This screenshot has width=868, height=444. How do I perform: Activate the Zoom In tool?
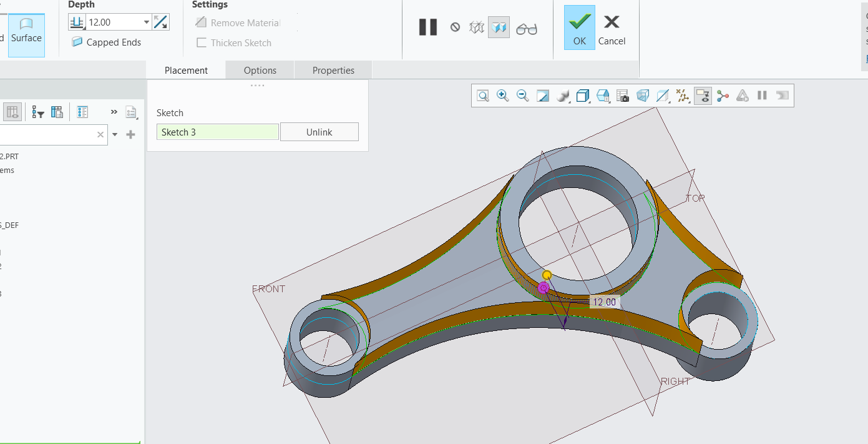503,96
